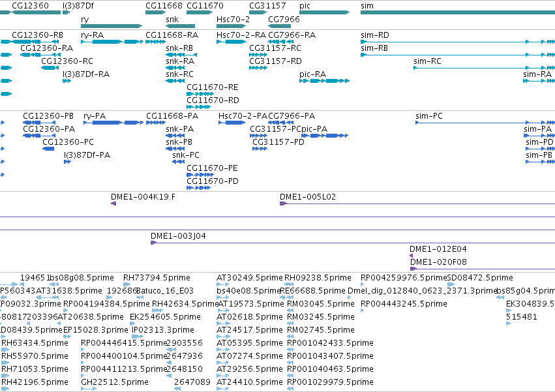
Task: Select the ry gene feature
Action: click(112, 26)
